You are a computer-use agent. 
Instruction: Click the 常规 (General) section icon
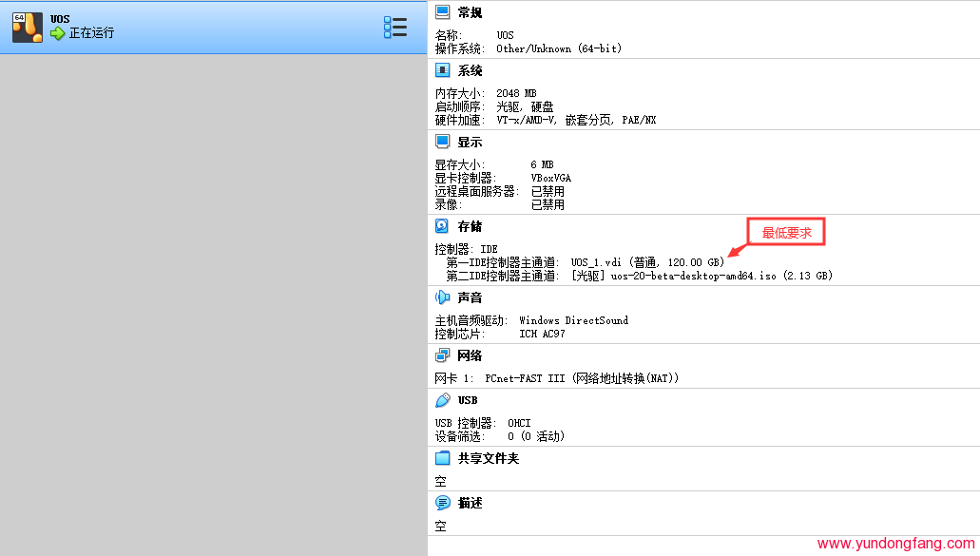tap(442, 11)
